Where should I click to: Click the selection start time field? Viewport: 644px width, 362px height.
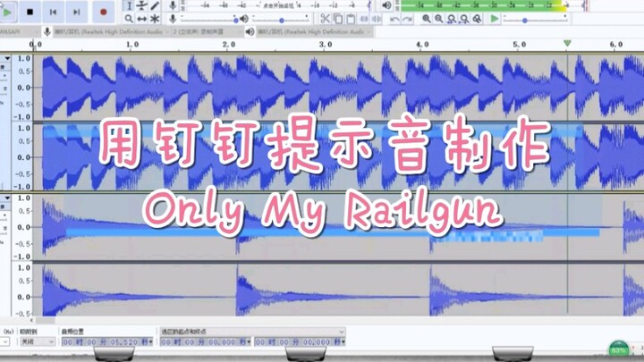pyautogui.click(x=206, y=341)
